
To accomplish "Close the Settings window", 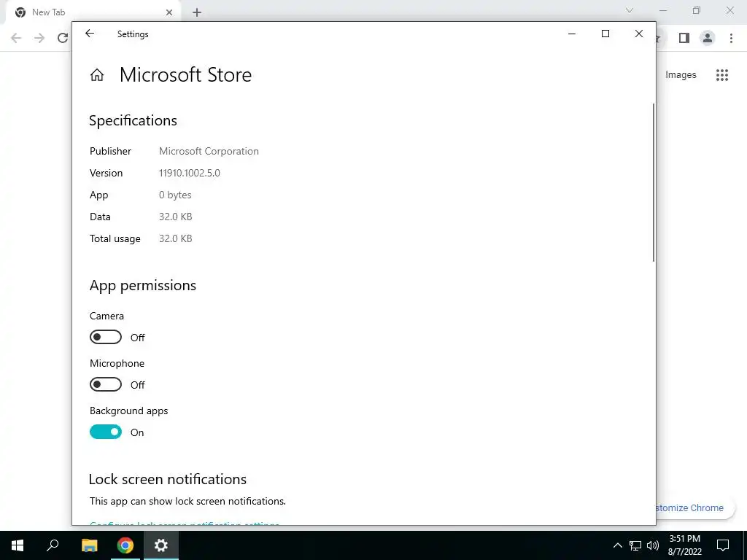I will (x=639, y=34).
